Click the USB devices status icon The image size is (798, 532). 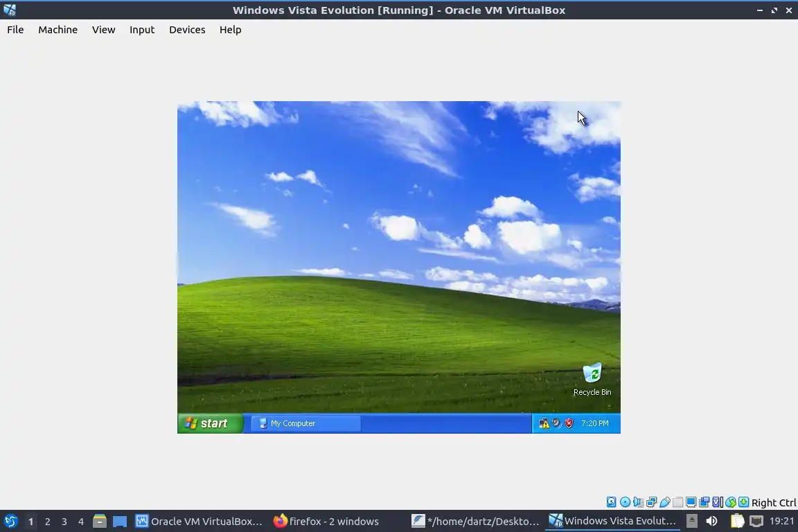665,502
